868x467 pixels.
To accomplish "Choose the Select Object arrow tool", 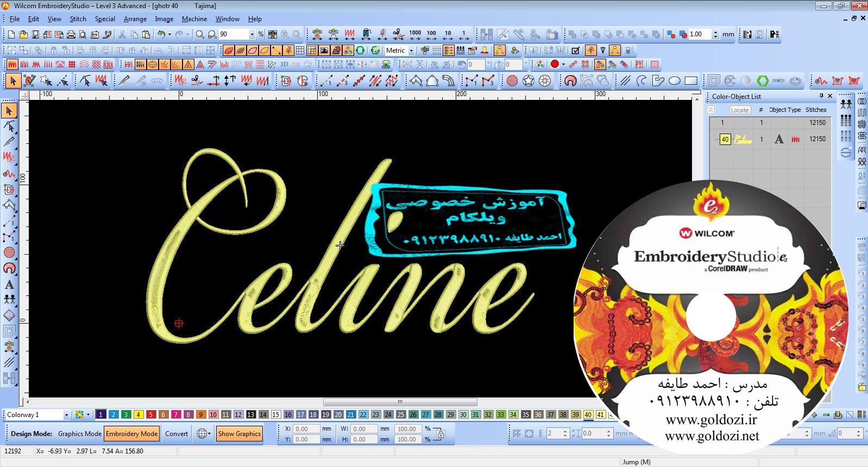I will 12,81.
